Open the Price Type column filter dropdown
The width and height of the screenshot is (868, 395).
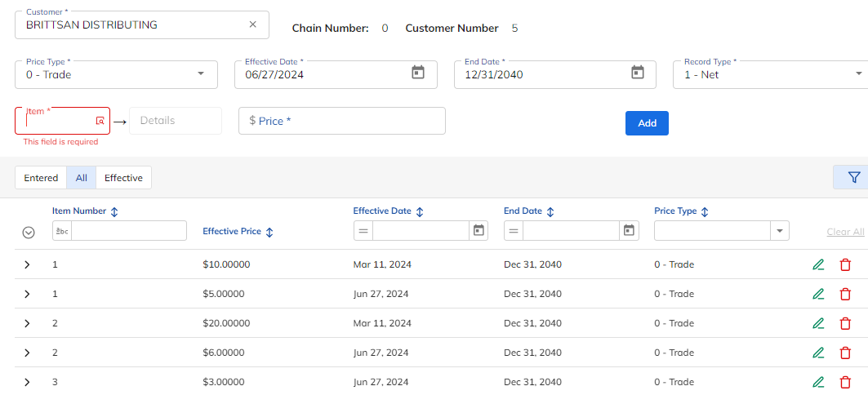point(780,231)
